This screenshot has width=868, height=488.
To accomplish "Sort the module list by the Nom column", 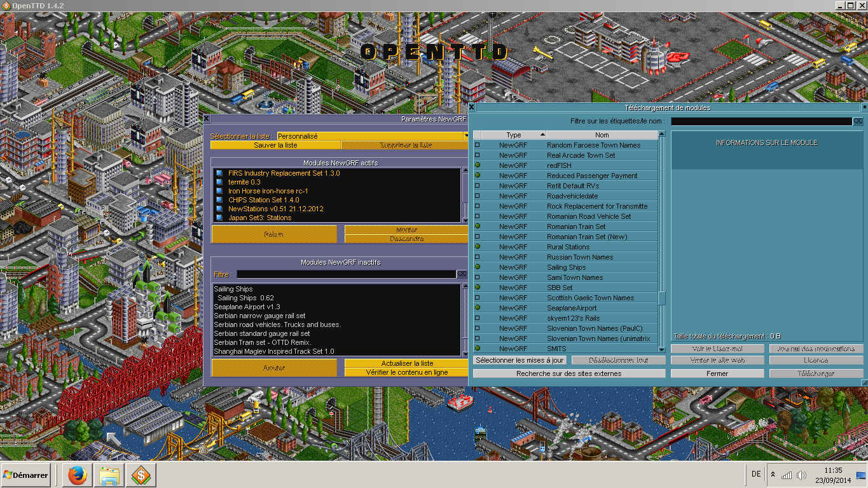I will 602,135.
